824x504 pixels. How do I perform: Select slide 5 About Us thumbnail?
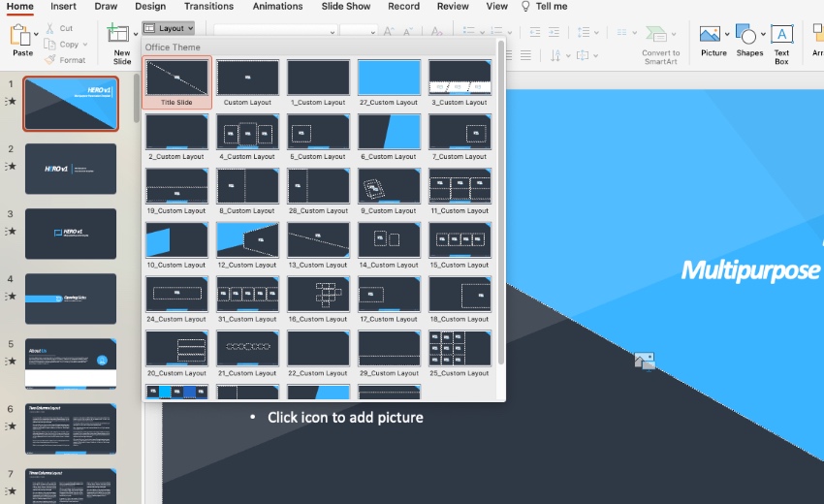pos(71,363)
